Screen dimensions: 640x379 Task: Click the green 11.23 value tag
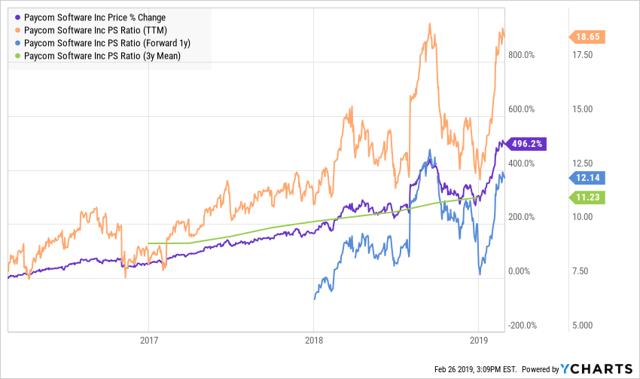click(587, 197)
